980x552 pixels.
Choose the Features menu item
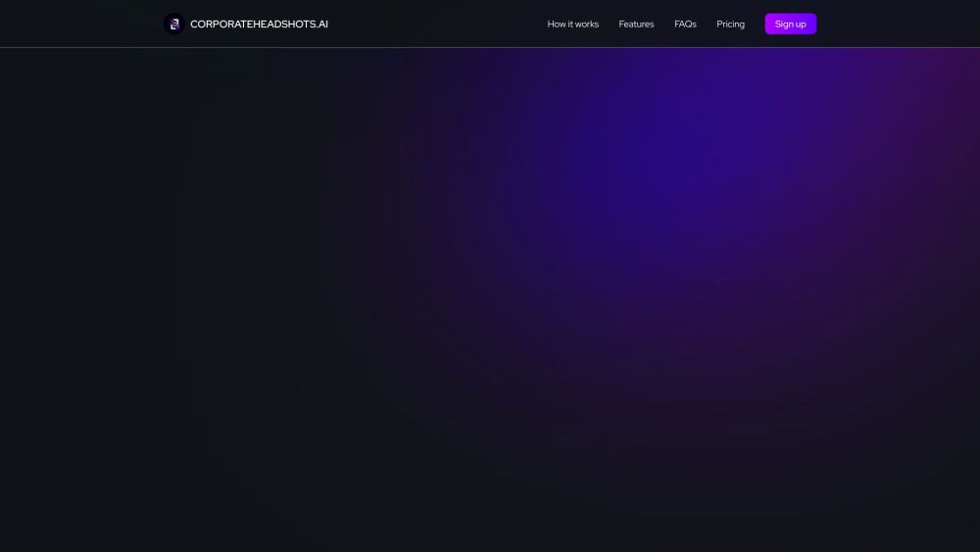tap(636, 24)
